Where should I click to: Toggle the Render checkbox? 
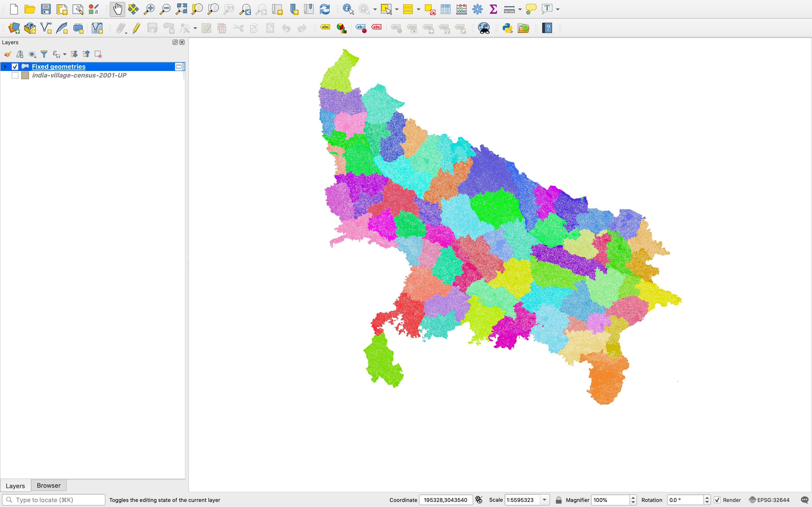point(717,500)
